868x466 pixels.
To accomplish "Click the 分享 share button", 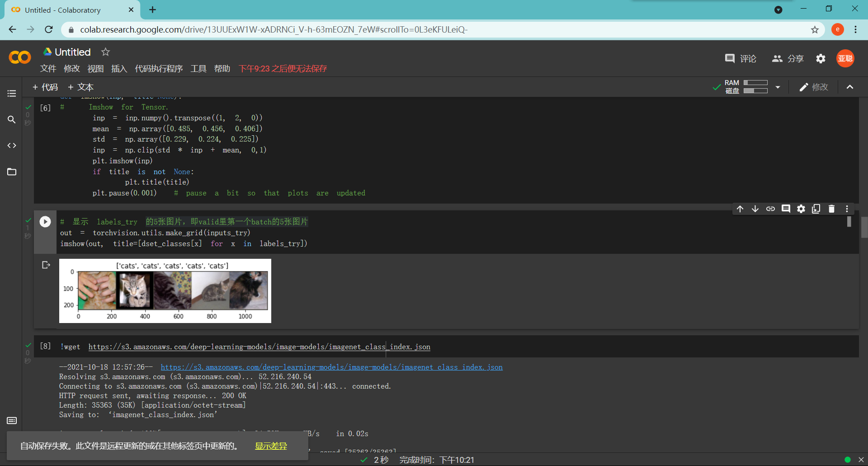I will [788, 58].
